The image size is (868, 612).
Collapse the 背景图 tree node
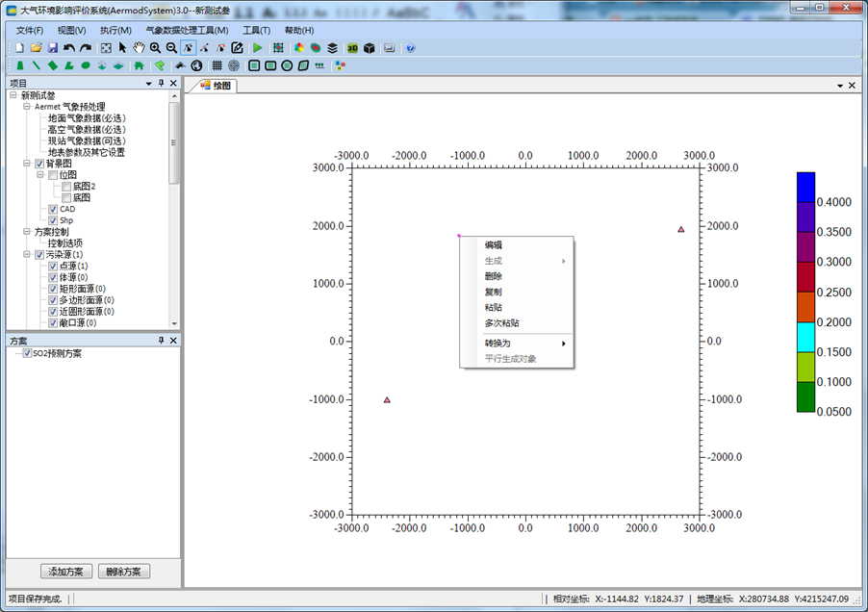pyautogui.click(x=27, y=164)
